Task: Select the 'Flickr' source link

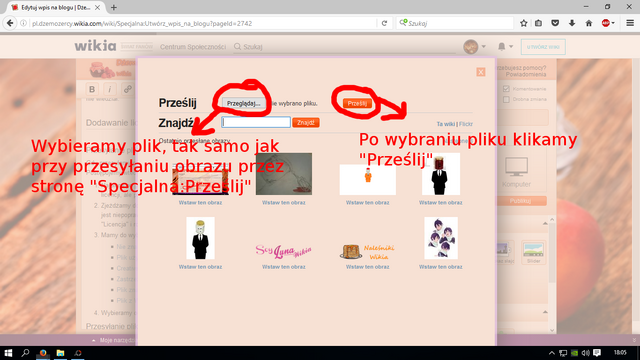Action: coord(466,124)
